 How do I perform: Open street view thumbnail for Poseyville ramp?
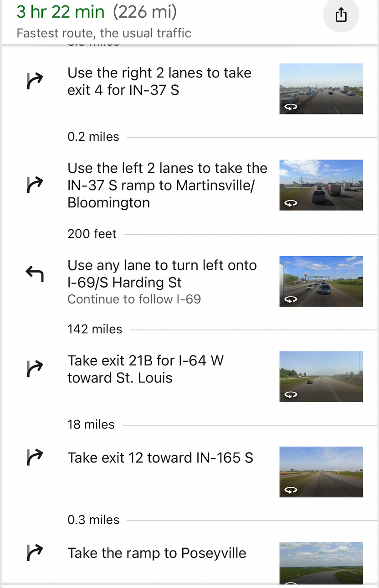[321, 563]
